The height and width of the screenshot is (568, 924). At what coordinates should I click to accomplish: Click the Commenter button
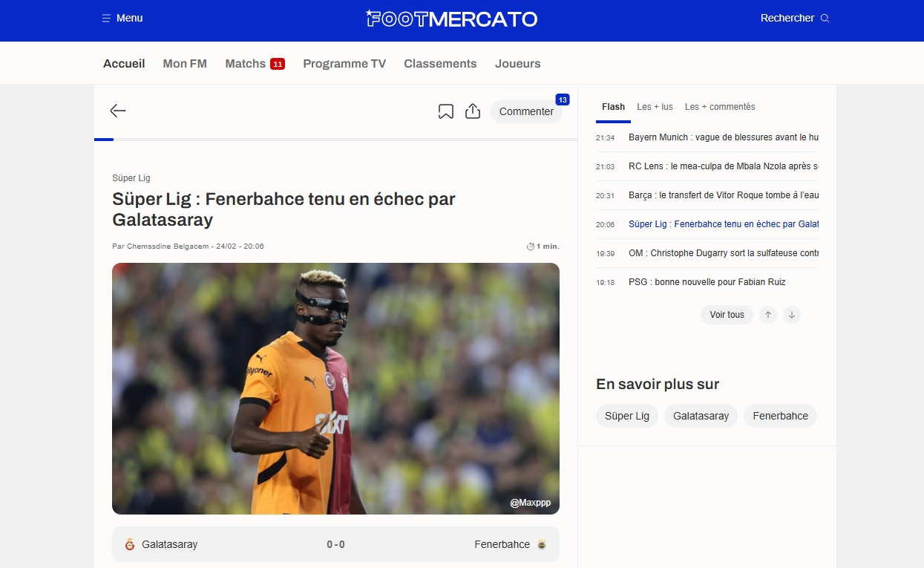click(x=526, y=111)
